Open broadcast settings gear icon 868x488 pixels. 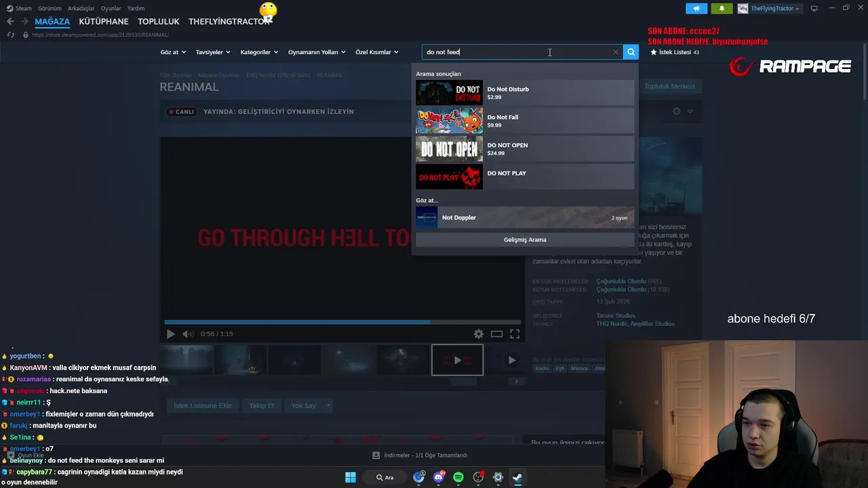(x=676, y=111)
